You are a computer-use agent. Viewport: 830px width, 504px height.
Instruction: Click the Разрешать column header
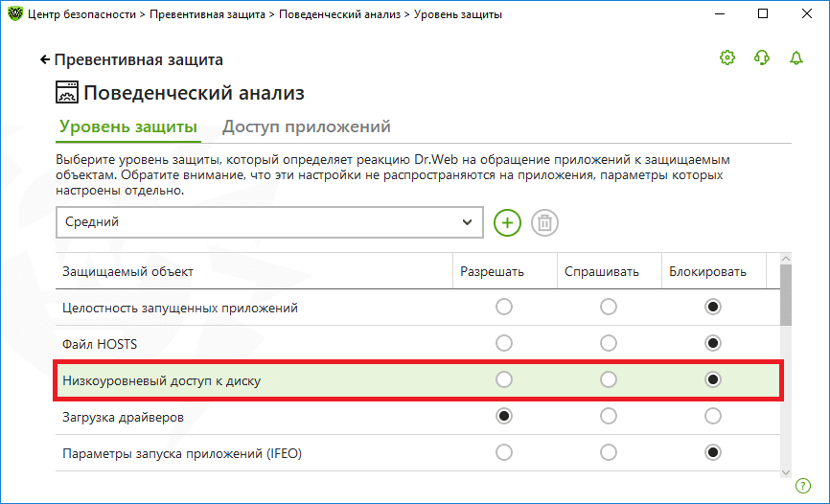(x=505, y=271)
